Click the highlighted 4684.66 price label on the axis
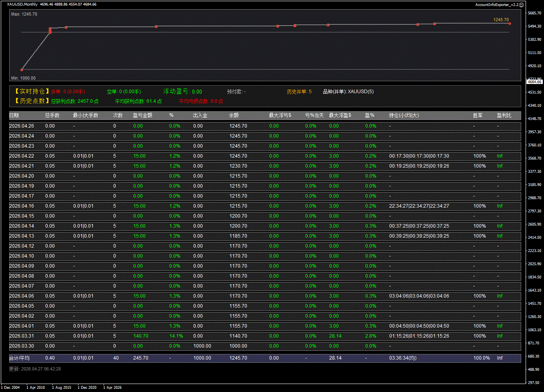Image resolution: width=544 pixels, height=392 pixels. click(534, 82)
